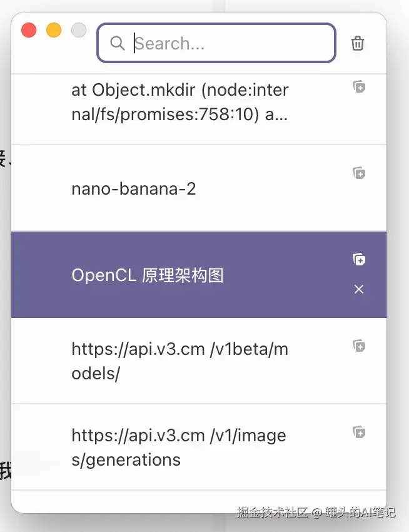This screenshot has height=532, width=409.
Task: Click the 掘金技术社区 watermark text
Action: 273,513
